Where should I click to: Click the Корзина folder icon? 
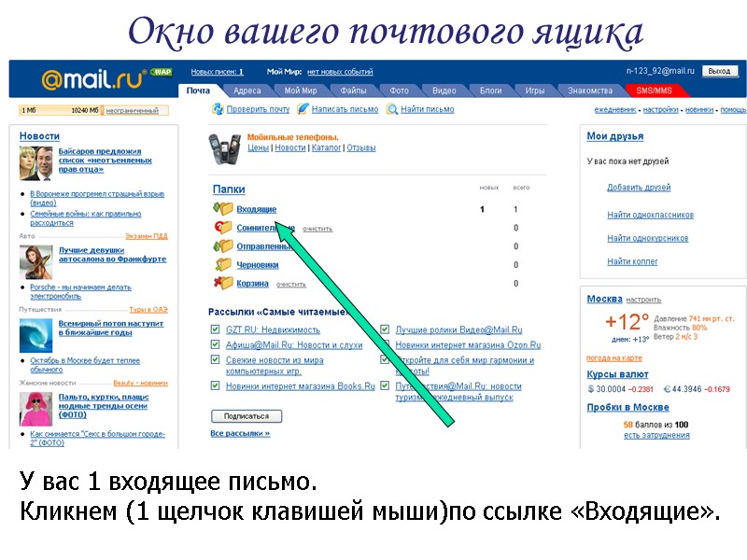[x=223, y=283]
